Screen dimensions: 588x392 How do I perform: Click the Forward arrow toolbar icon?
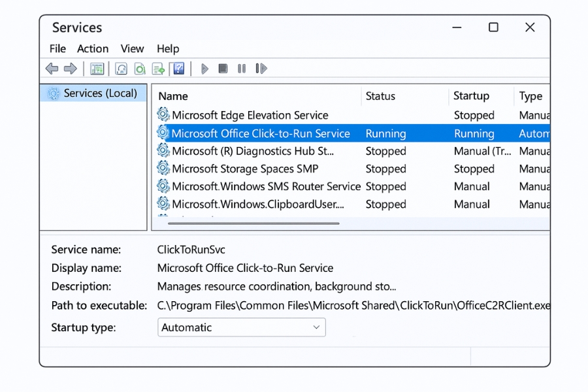[x=70, y=69]
